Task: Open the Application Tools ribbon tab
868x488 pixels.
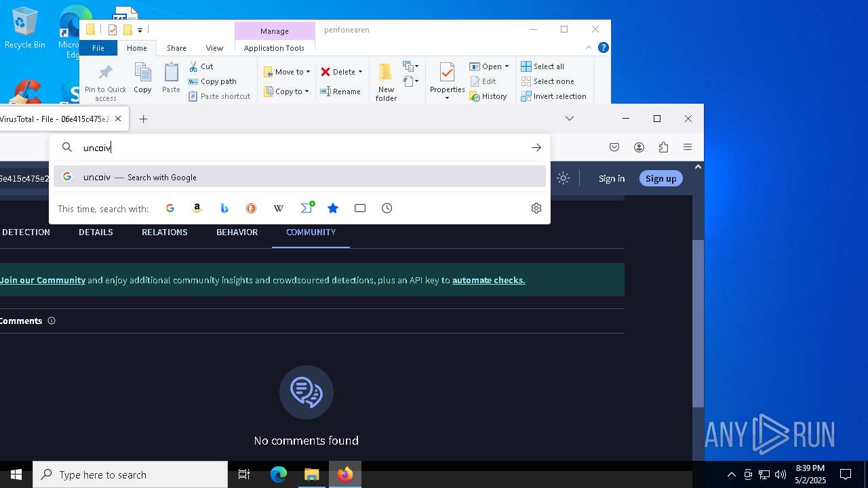Action: 274,48
